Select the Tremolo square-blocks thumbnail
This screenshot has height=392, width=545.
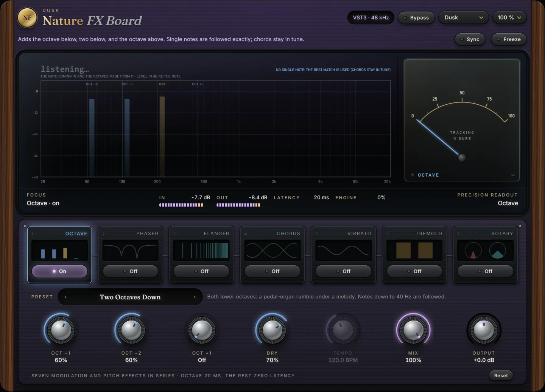[414, 251]
